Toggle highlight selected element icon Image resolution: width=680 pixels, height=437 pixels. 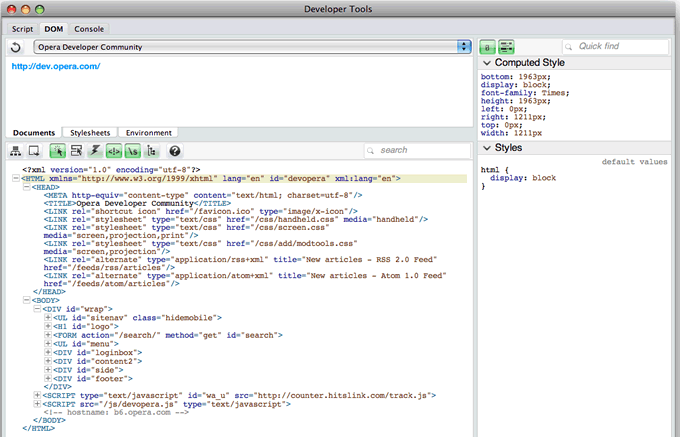point(76,151)
